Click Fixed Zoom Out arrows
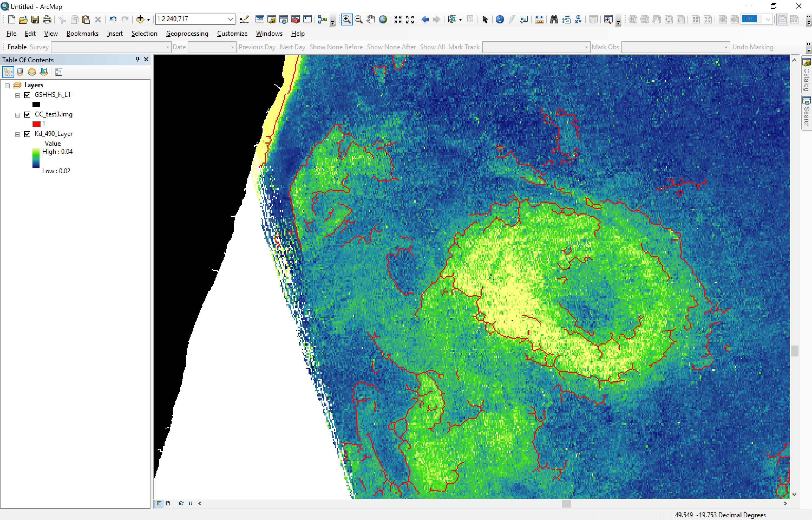This screenshot has height=520, width=812. point(410,19)
